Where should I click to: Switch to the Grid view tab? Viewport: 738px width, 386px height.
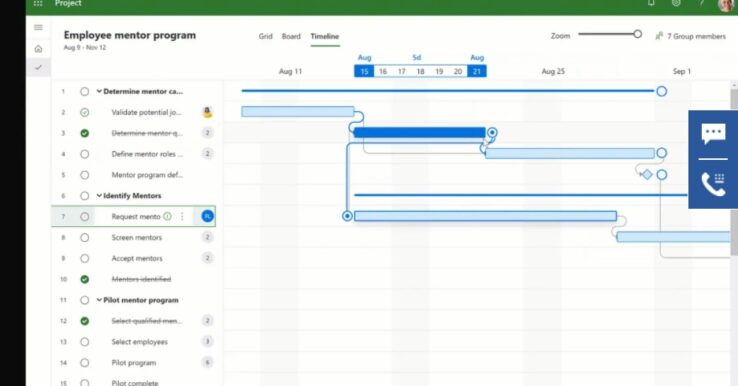(265, 36)
